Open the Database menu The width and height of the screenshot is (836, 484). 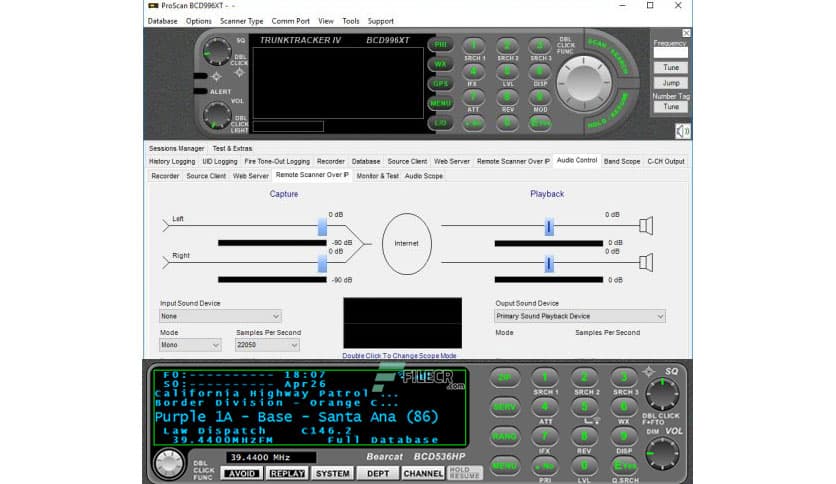pyautogui.click(x=163, y=21)
